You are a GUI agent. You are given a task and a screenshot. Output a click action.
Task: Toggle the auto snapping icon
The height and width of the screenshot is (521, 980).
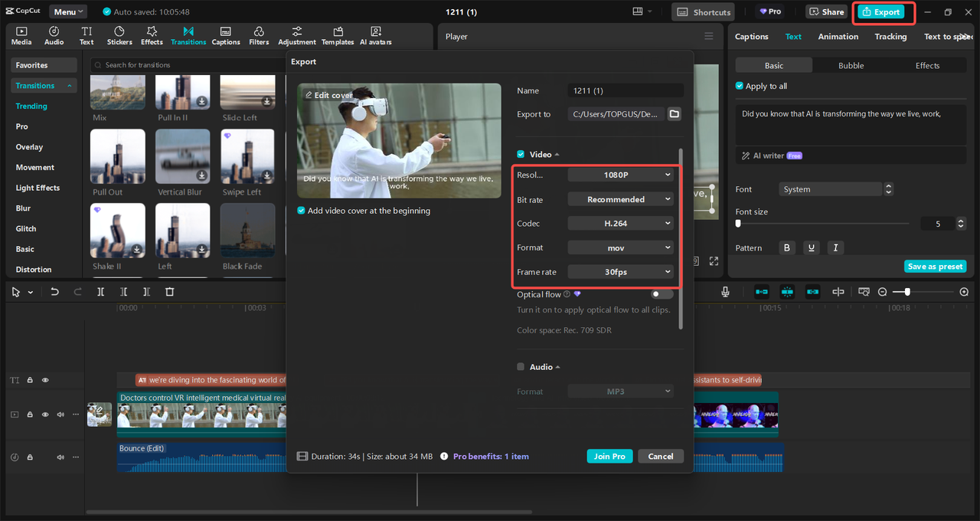(788, 292)
